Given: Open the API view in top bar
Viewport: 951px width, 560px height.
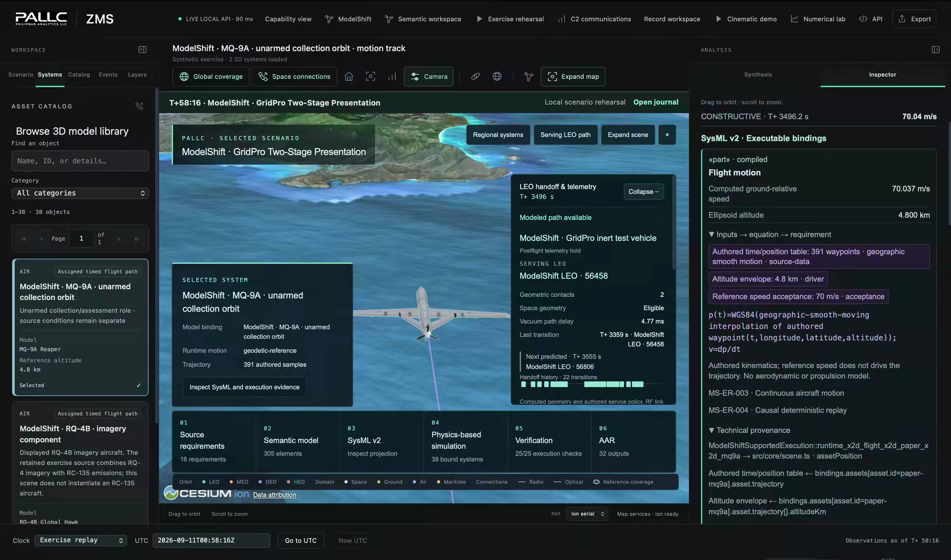Looking at the screenshot, I should [871, 19].
